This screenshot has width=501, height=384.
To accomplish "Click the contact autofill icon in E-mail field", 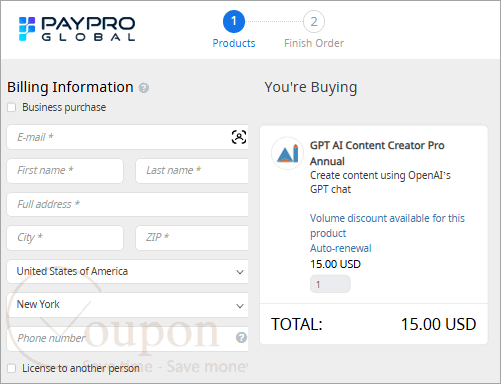I will click(x=239, y=137).
